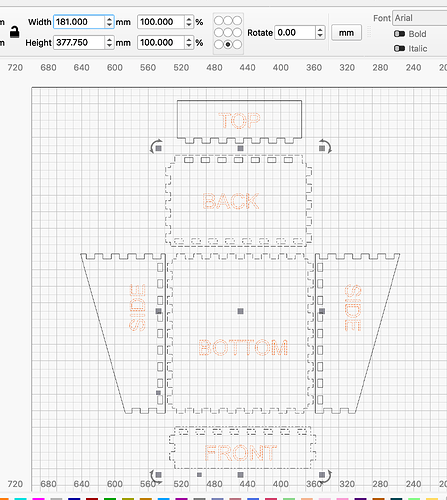Enable the Italic font toggle
The height and width of the screenshot is (500, 447).
pyautogui.click(x=399, y=48)
